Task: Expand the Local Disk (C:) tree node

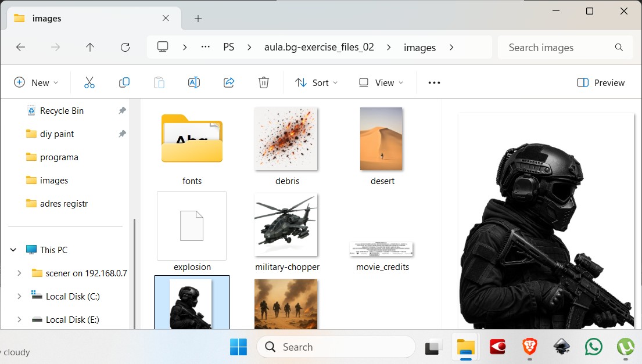Action: 19,296
